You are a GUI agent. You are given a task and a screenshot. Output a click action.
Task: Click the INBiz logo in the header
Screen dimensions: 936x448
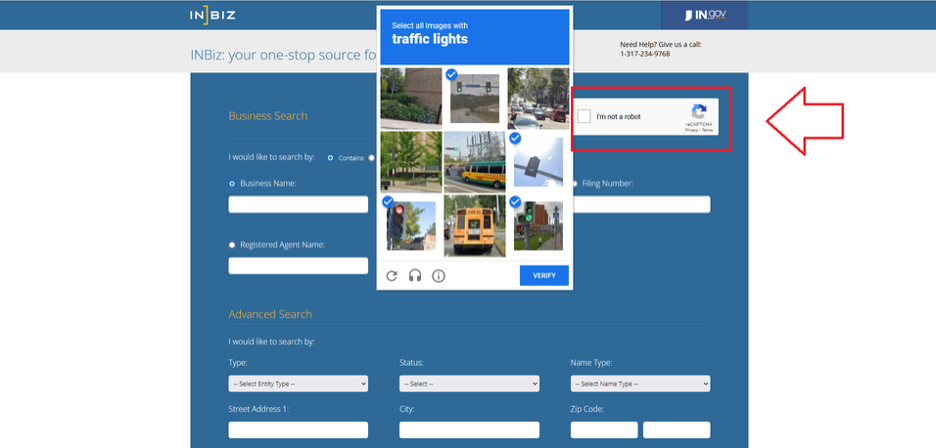point(212,15)
